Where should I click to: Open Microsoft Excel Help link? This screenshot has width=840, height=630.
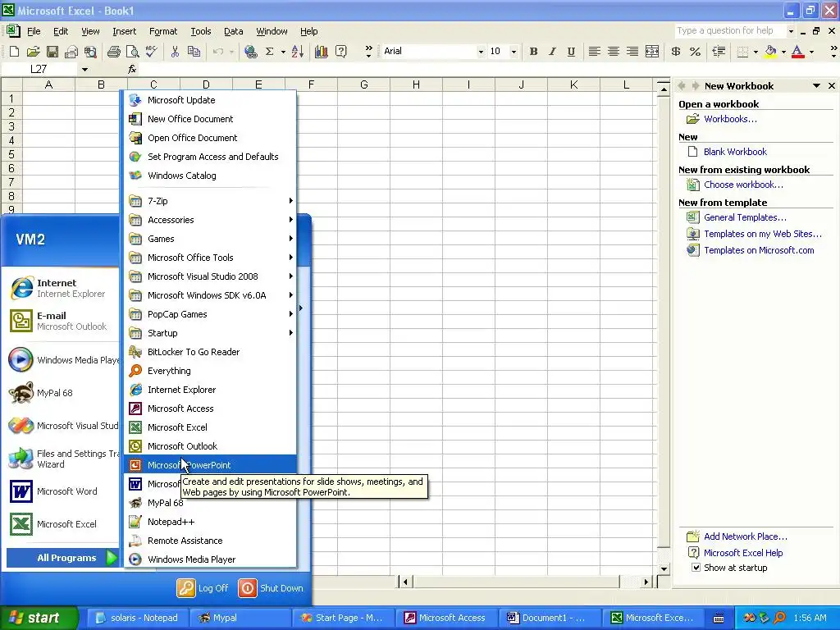click(743, 553)
